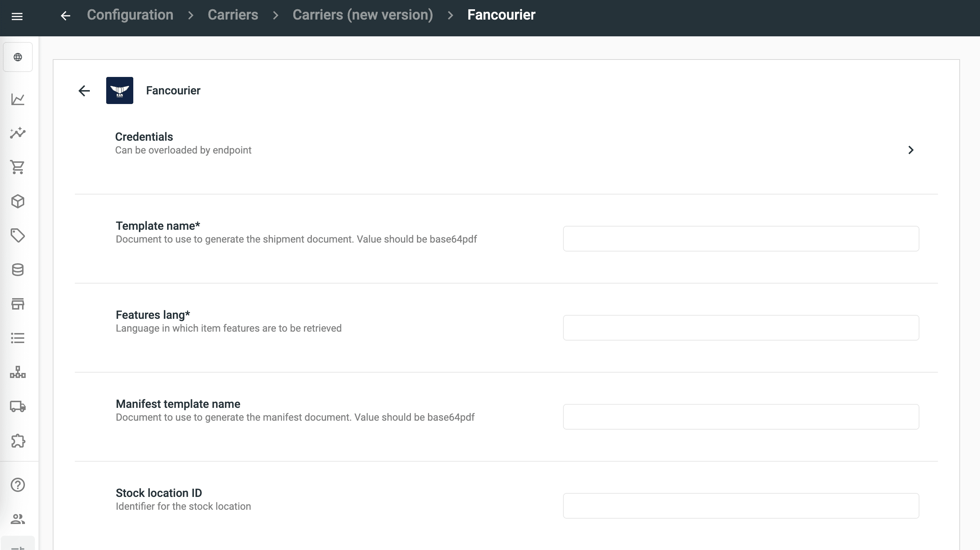The image size is (980, 550).
Task: Open the delivery truck sidebar icon
Action: click(18, 406)
